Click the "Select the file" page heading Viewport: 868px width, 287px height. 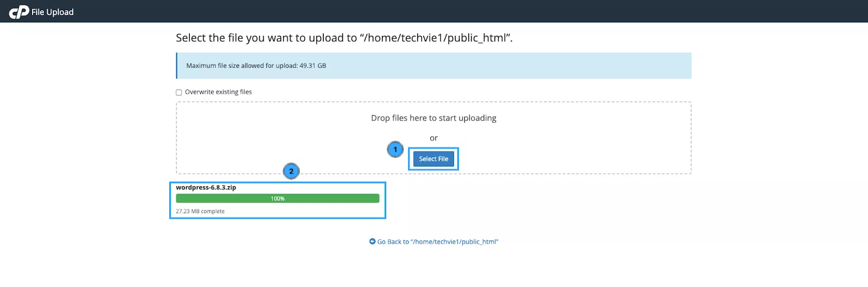(344, 38)
